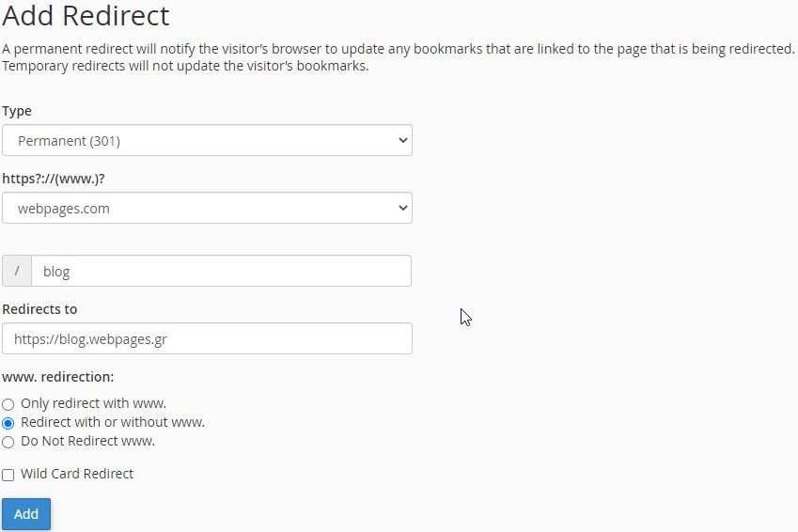Click the "Only redirect with www." label text
Viewport: 798px width, 532px height.
point(93,403)
